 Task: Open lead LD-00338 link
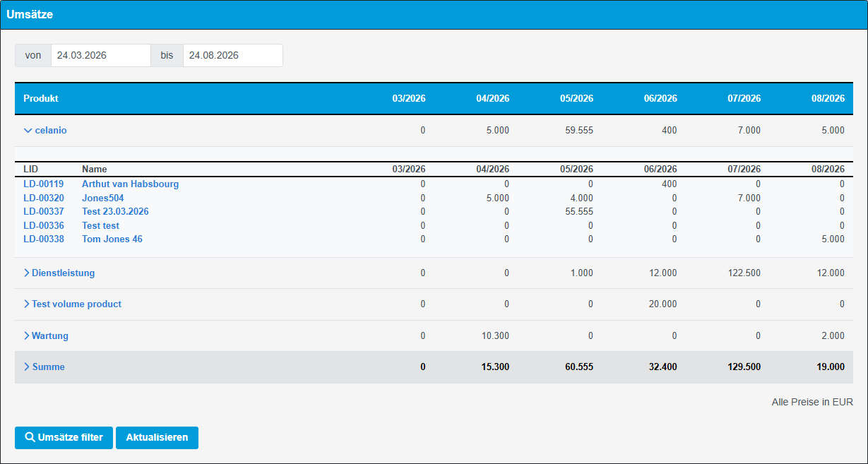[44, 239]
